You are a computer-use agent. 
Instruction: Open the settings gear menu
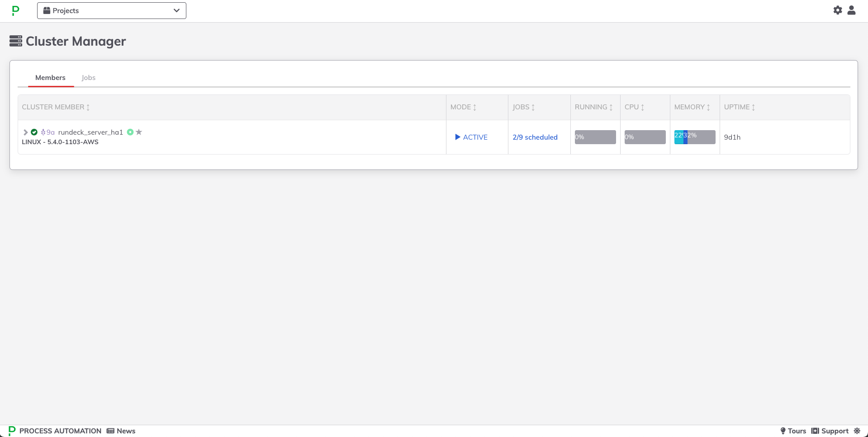tap(838, 10)
